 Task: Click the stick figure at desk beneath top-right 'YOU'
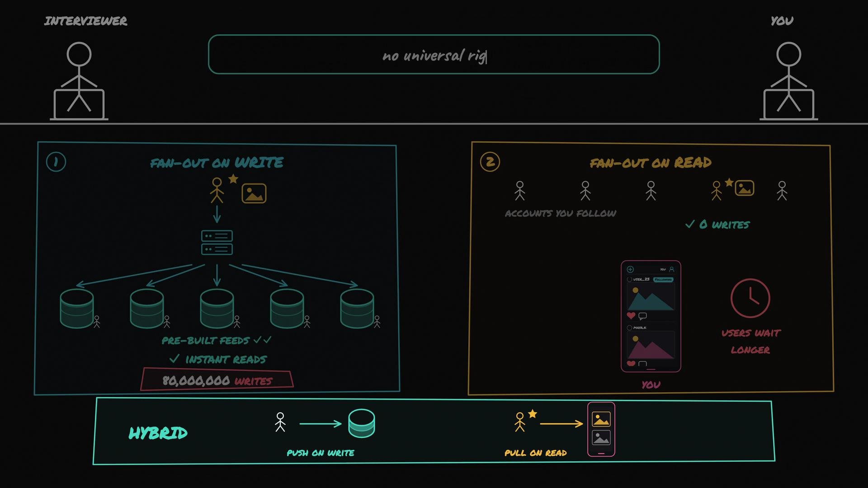(789, 81)
